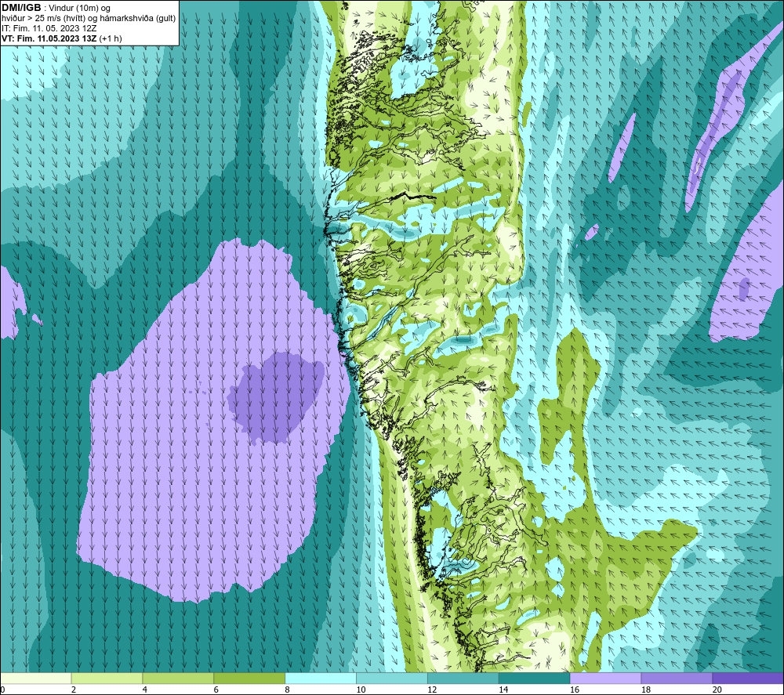Click the legend scale label 12
This screenshot has width=784, height=695.
pyautogui.click(x=432, y=690)
